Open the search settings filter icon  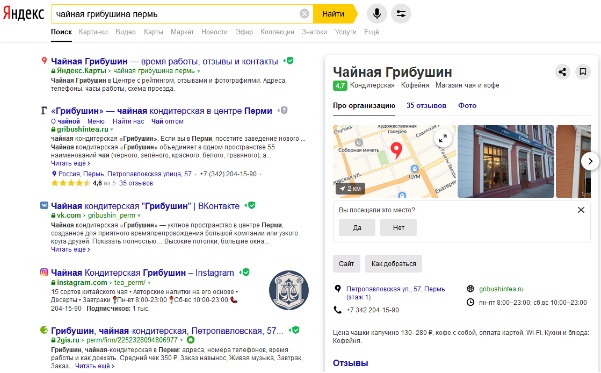tap(401, 14)
